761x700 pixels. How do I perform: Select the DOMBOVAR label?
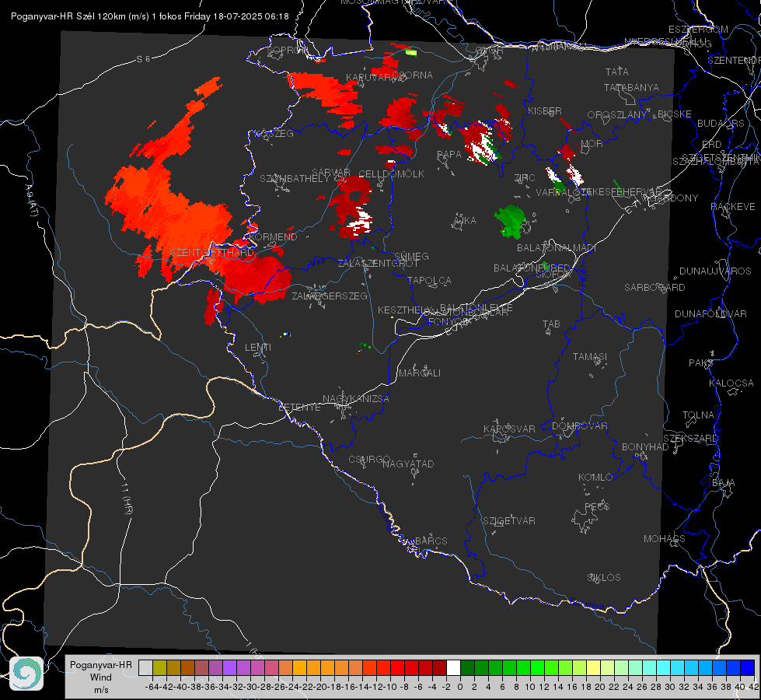pyautogui.click(x=579, y=426)
